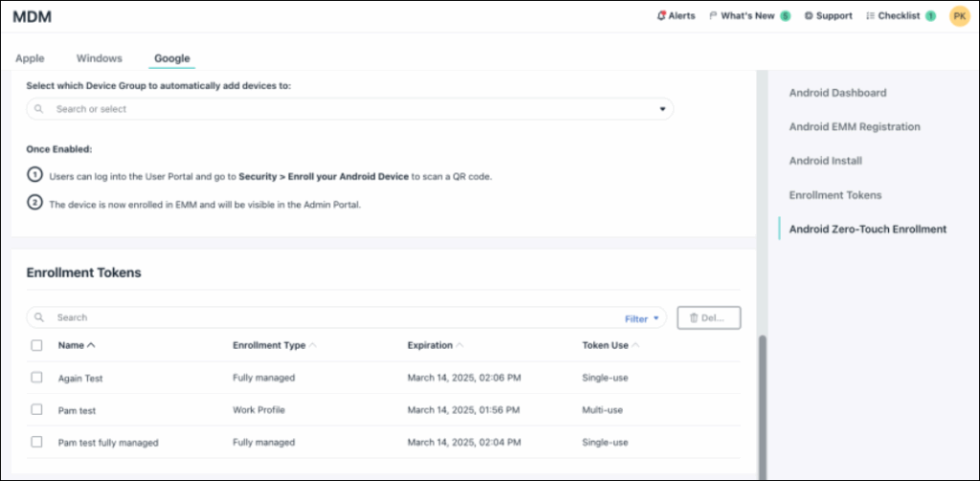Switch to the Apple tab
This screenshot has height=481, width=980.
coord(30,58)
